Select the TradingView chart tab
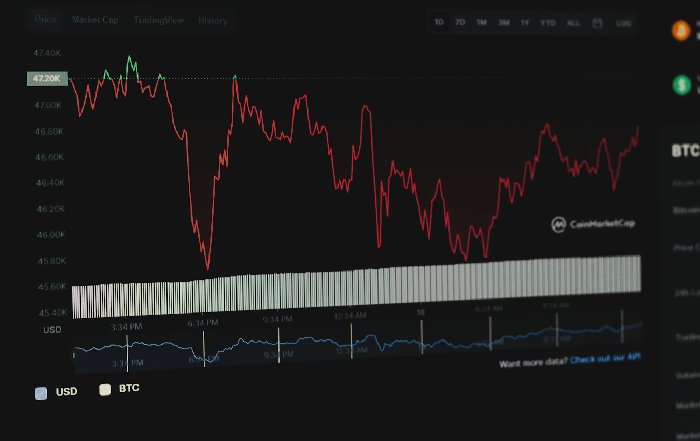This screenshot has width=700, height=441. (157, 20)
